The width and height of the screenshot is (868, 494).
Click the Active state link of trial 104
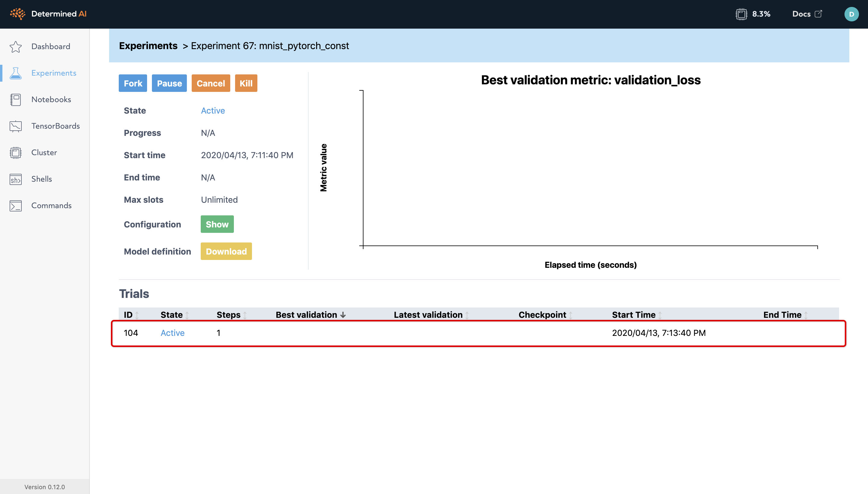(172, 333)
